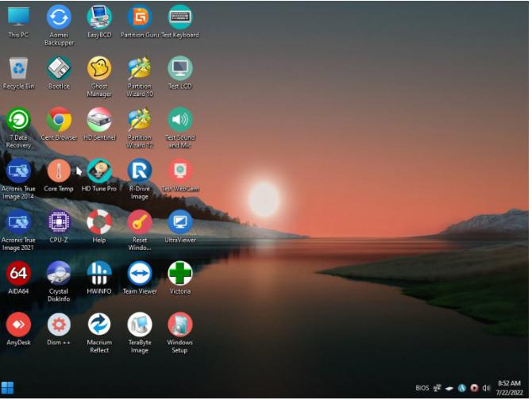Click the Victoria green cross icon
Image resolution: width=532 pixels, height=400 pixels.
(x=180, y=274)
